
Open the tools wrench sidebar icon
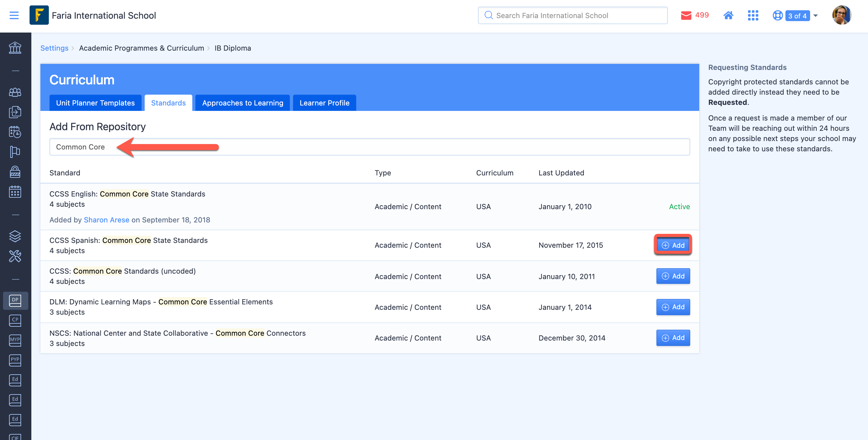point(15,256)
